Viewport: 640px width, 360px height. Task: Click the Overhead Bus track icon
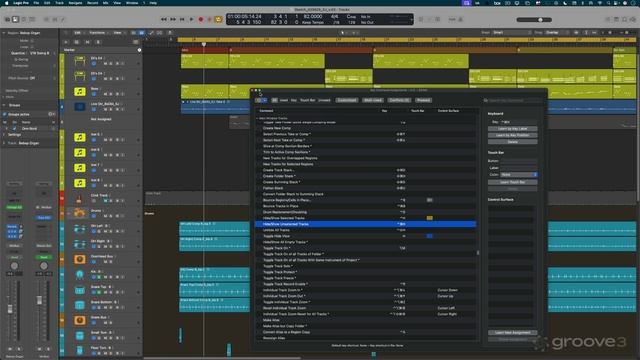click(80, 259)
